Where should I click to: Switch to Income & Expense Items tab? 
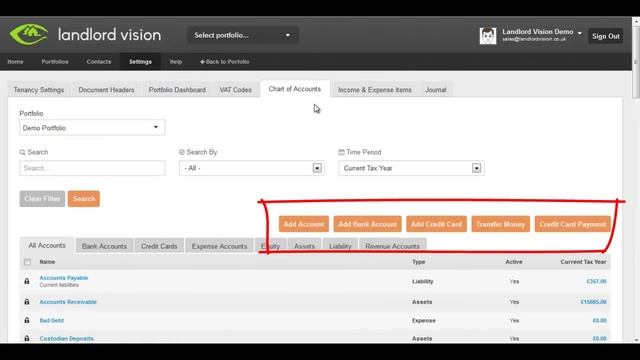pyautogui.click(x=375, y=90)
